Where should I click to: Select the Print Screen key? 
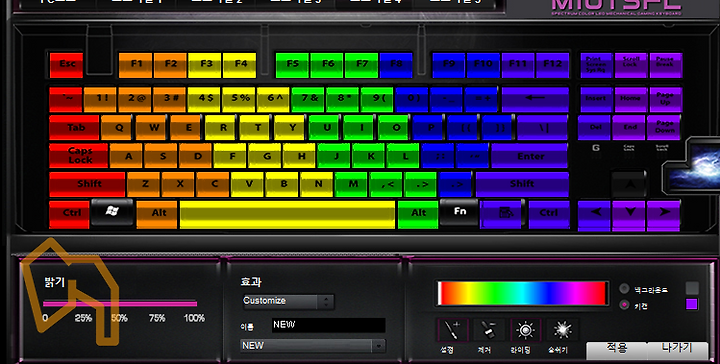point(596,65)
